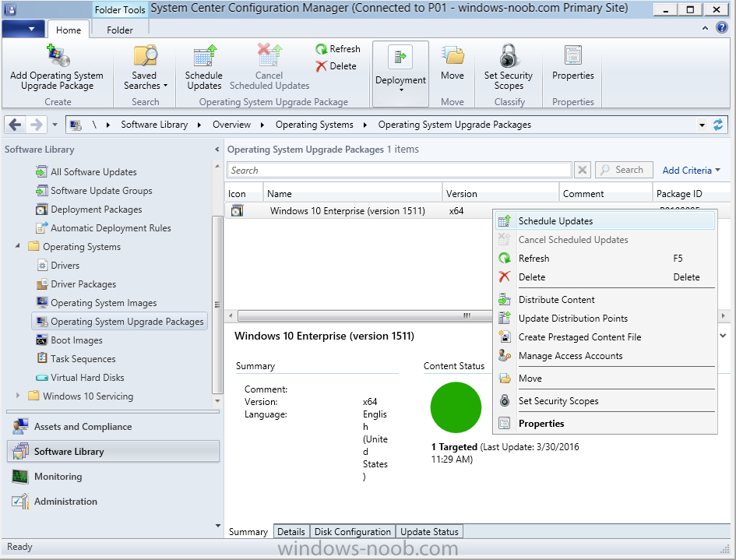
Task: Click Overview in the breadcrumb path
Action: pyautogui.click(x=231, y=125)
